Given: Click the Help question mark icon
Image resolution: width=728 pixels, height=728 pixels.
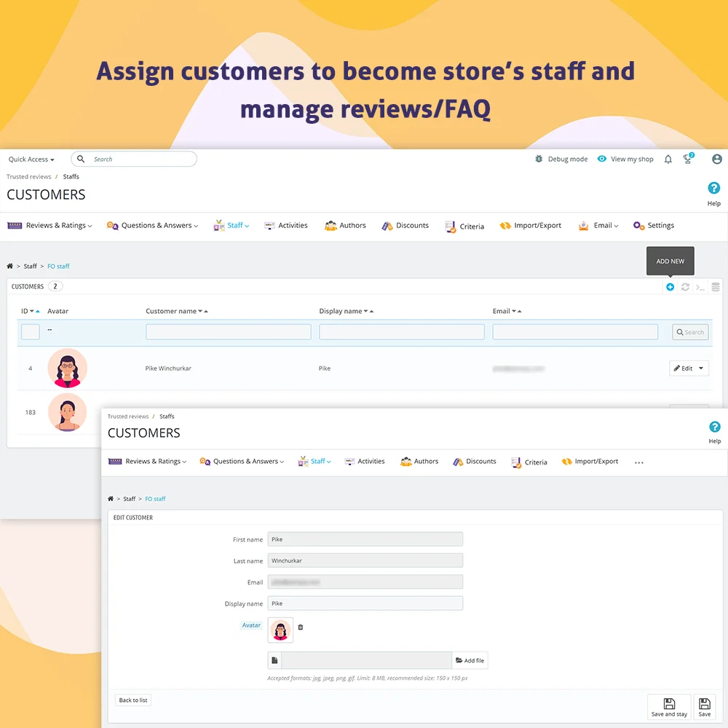Looking at the screenshot, I should click(x=713, y=188).
